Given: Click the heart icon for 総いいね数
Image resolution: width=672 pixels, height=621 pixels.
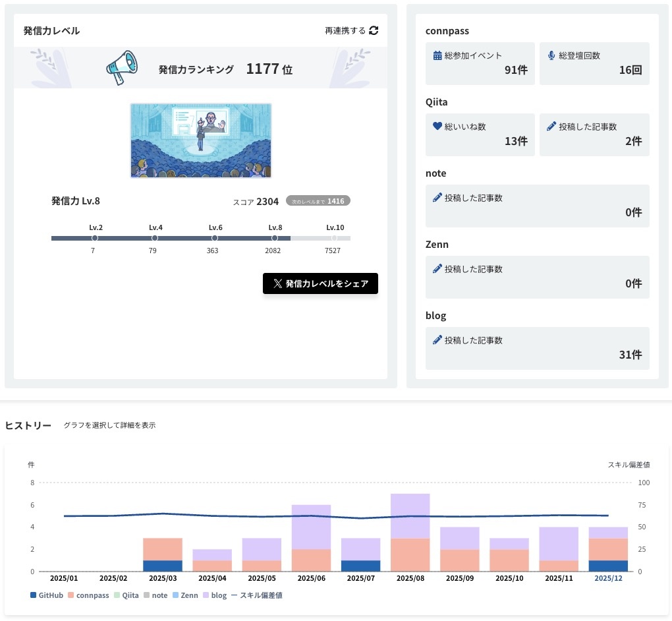Looking at the screenshot, I should click(437, 127).
